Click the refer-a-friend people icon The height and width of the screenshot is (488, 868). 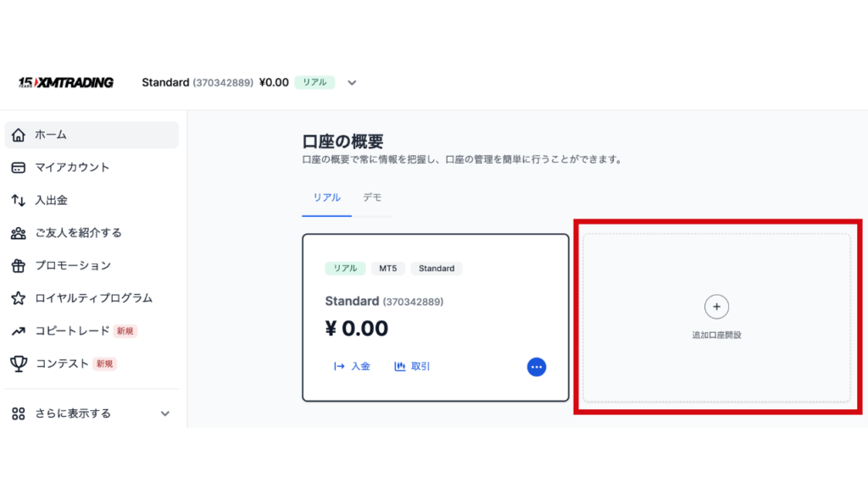(19, 233)
